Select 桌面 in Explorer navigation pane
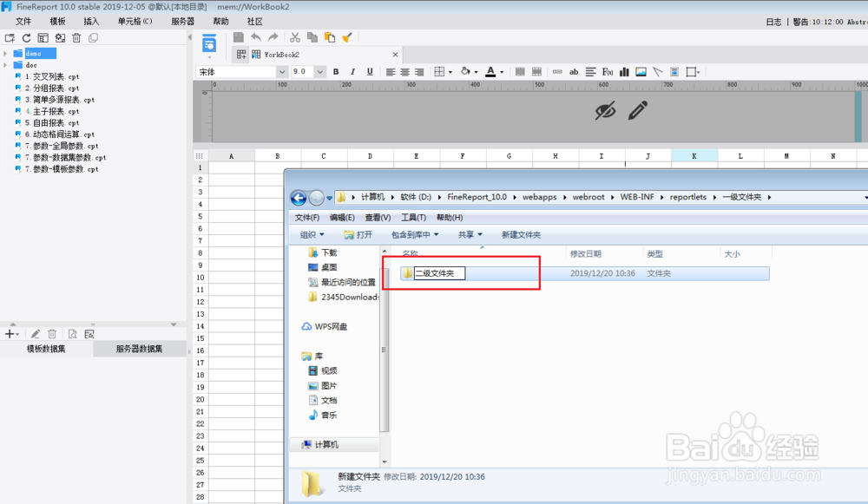Image resolution: width=868 pixels, height=504 pixels. pyautogui.click(x=329, y=267)
